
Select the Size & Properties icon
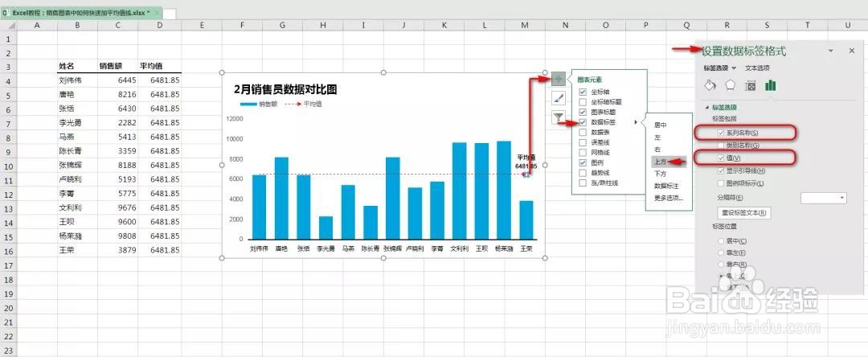click(751, 85)
